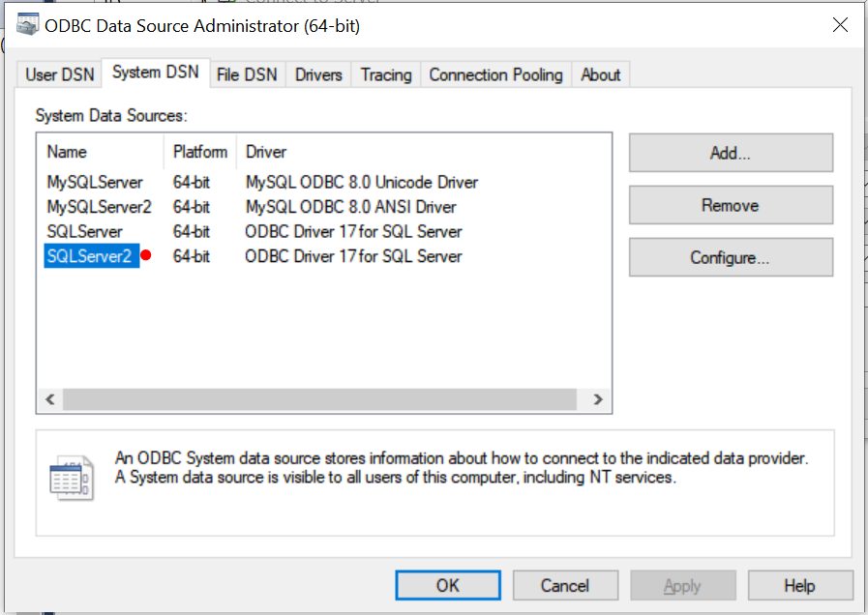Open the About tab
Screen dimensions: 868x615
pos(601,74)
